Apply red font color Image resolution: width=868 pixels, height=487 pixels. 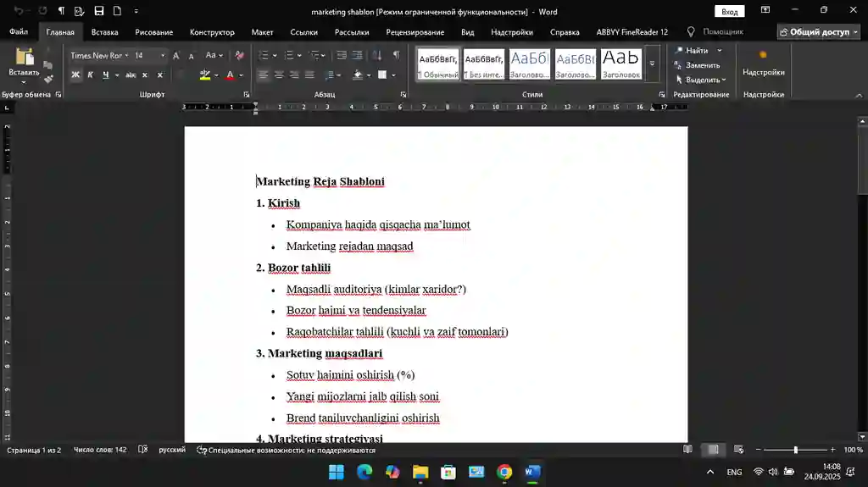(231, 75)
